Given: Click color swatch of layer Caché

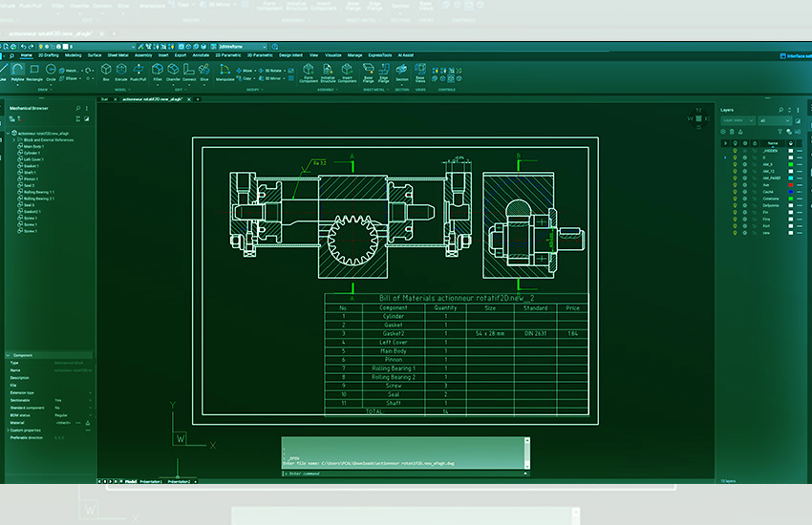Looking at the screenshot, I should pyautogui.click(x=791, y=192).
